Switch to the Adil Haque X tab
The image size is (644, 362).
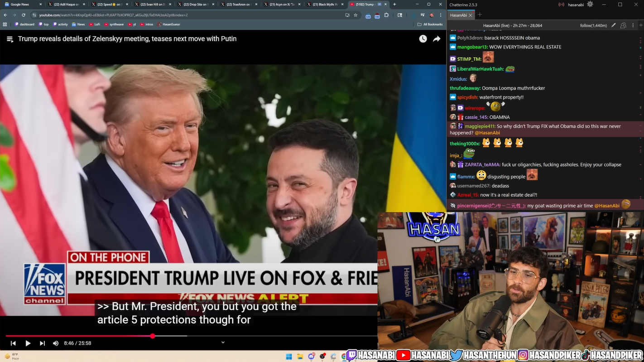coord(66,5)
